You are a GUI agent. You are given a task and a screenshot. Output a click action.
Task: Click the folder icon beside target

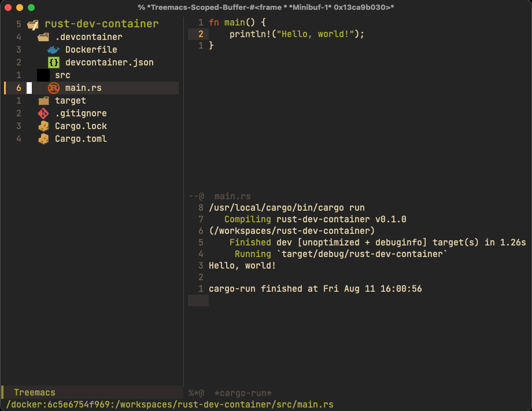click(44, 101)
